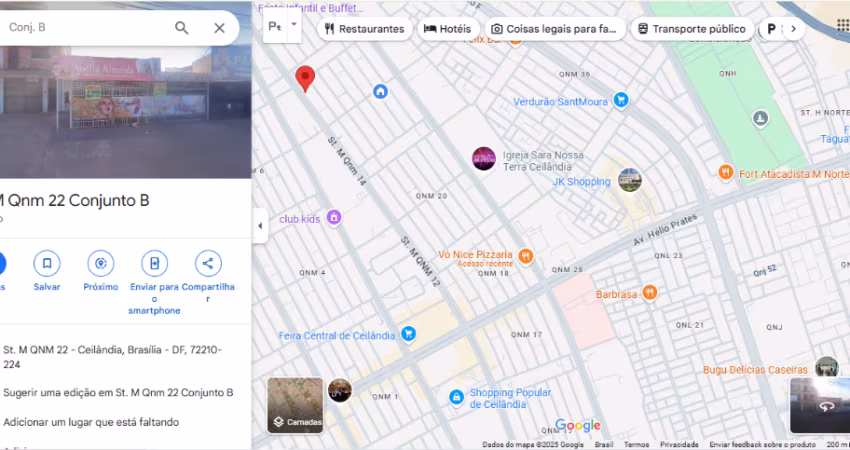Open the Street View thumbnail at bottom right
Viewport: 850px width, 450px height.
pyautogui.click(x=820, y=406)
